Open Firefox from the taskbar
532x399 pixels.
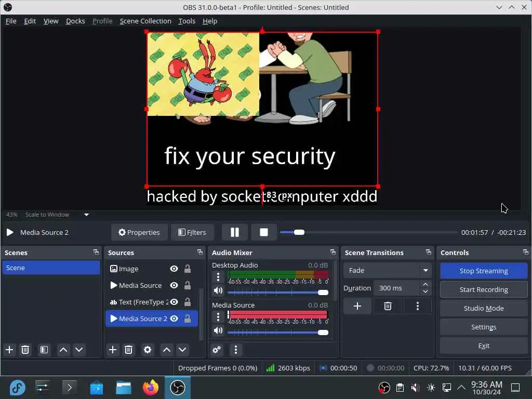[x=150, y=388]
